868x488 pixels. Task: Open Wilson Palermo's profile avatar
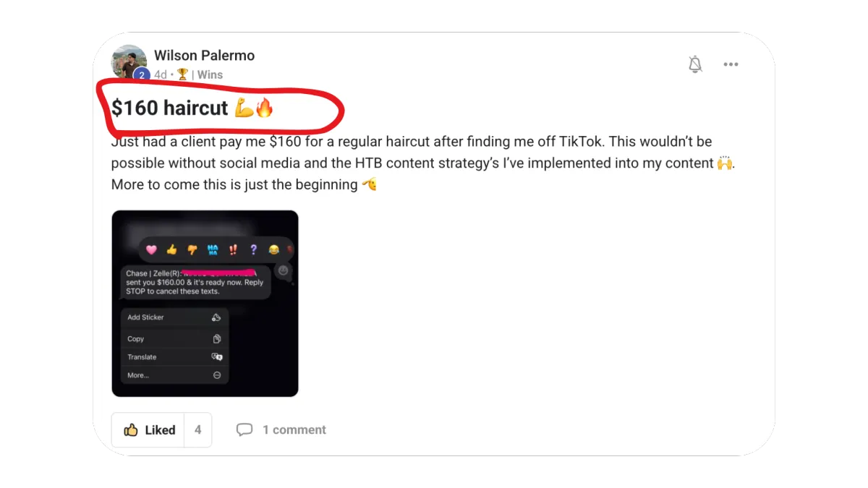129,64
